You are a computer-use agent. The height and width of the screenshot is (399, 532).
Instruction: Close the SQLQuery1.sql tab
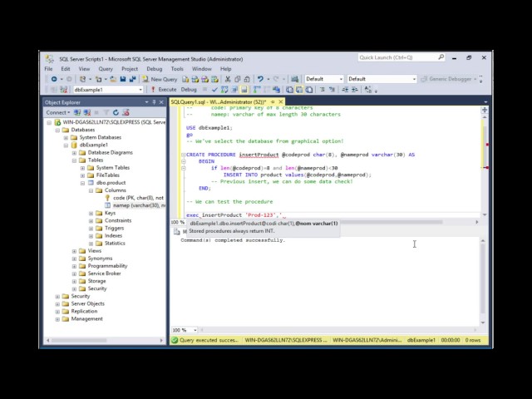[x=281, y=101]
